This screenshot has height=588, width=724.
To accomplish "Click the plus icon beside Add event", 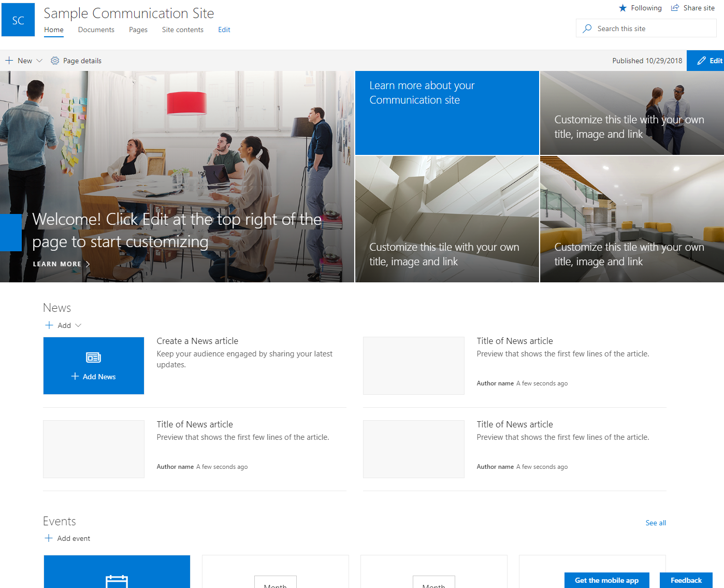I will coord(48,538).
